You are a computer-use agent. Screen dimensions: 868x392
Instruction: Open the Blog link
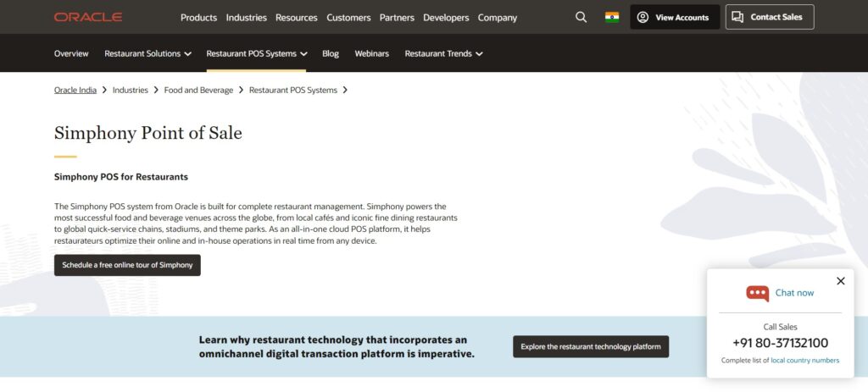click(331, 53)
